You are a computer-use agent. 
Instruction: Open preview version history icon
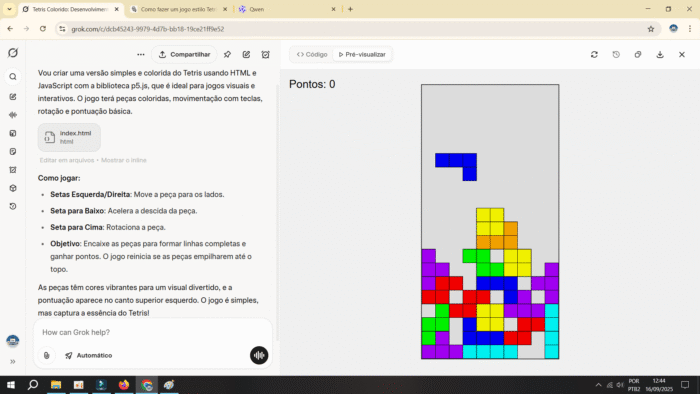click(616, 54)
